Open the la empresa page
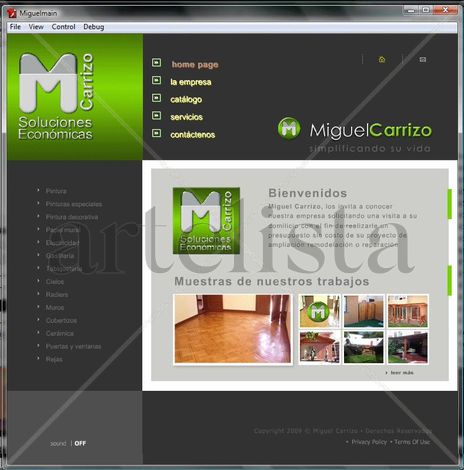The width and height of the screenshot is (464, 470). pos(191,82)
